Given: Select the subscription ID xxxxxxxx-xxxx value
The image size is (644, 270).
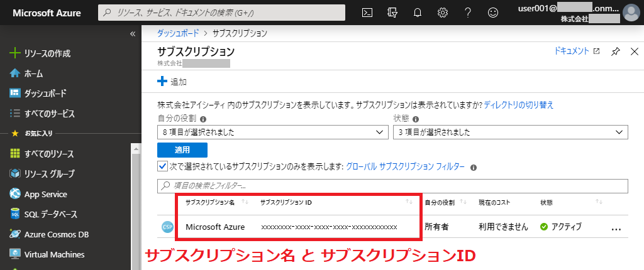Looking at the screenshot, I should click(329, 227).
